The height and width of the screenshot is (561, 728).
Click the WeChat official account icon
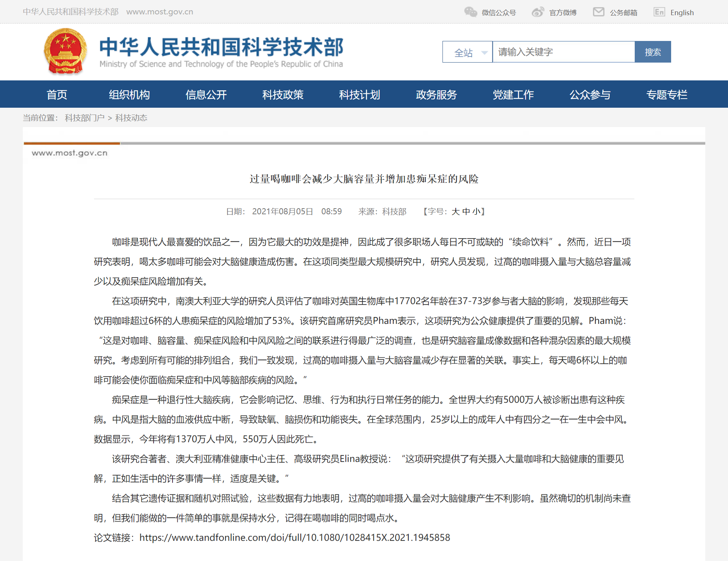[471, 12]
